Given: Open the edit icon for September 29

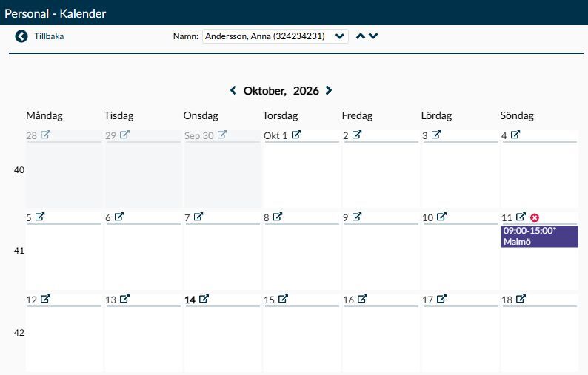Looking at the screenshot, I should click(x=124, y=135).
